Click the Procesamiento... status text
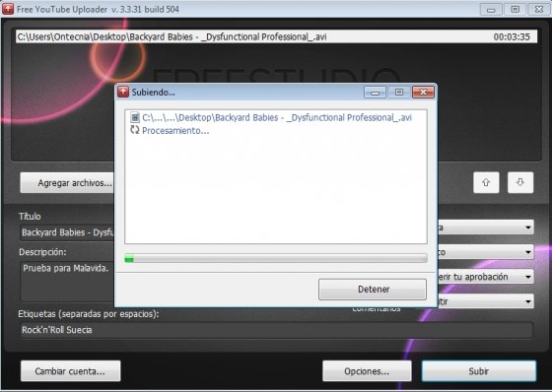The width and height of the screenshot is (552, 392). (175, 131)
